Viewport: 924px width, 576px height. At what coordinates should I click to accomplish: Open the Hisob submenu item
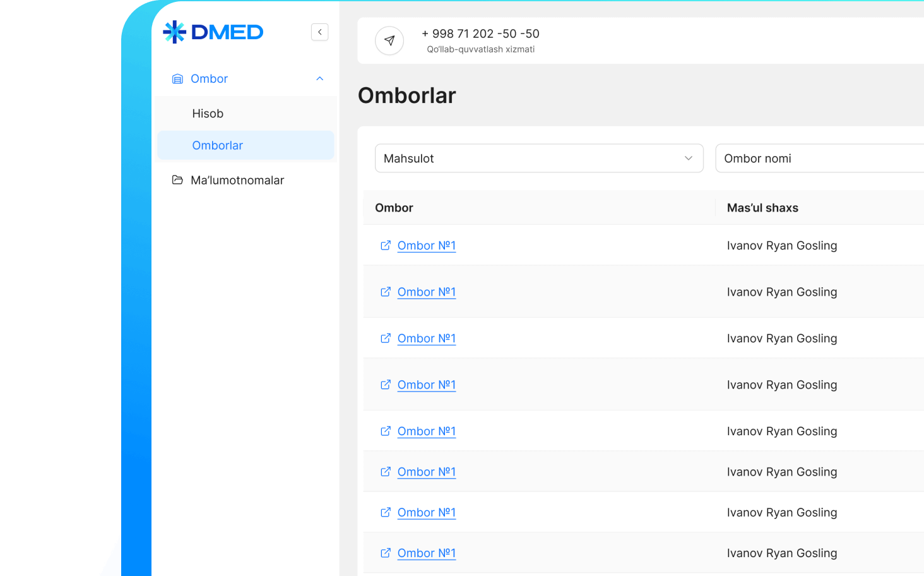(208, 114)
